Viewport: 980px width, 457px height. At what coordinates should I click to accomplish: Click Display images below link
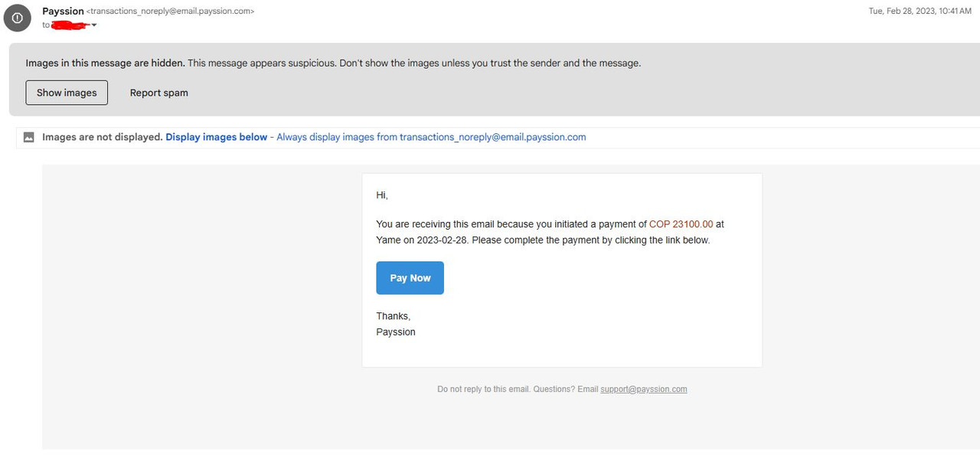point(217,137)
